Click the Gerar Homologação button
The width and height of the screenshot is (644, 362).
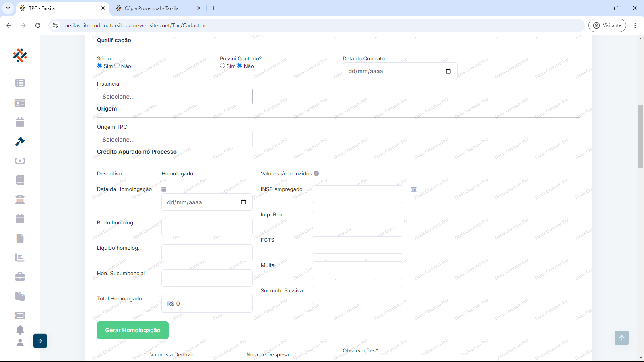132,330
